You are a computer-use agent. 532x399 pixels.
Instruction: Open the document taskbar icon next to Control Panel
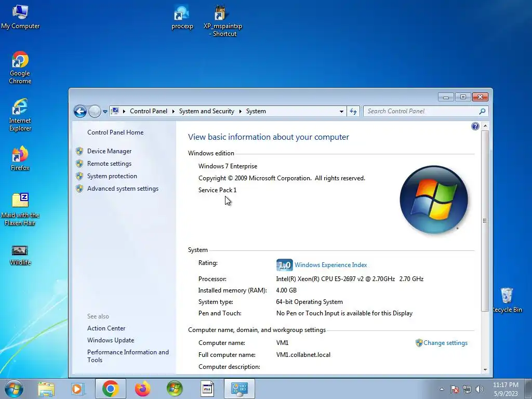tap(207, 389)
